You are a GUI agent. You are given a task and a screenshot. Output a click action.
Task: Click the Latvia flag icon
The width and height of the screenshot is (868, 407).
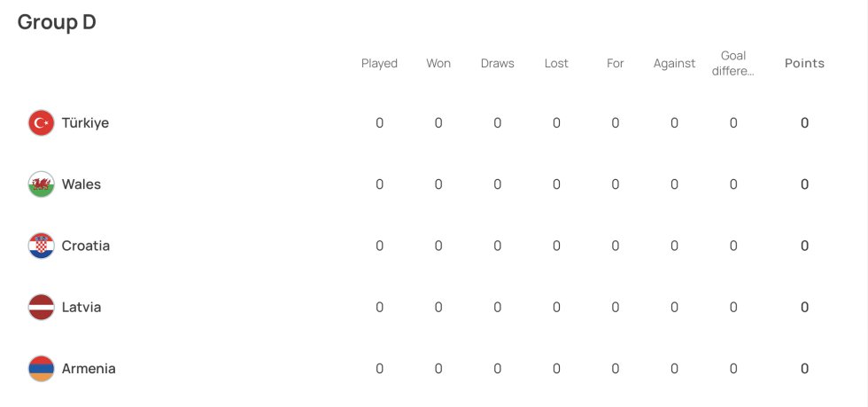coord(42,307)
